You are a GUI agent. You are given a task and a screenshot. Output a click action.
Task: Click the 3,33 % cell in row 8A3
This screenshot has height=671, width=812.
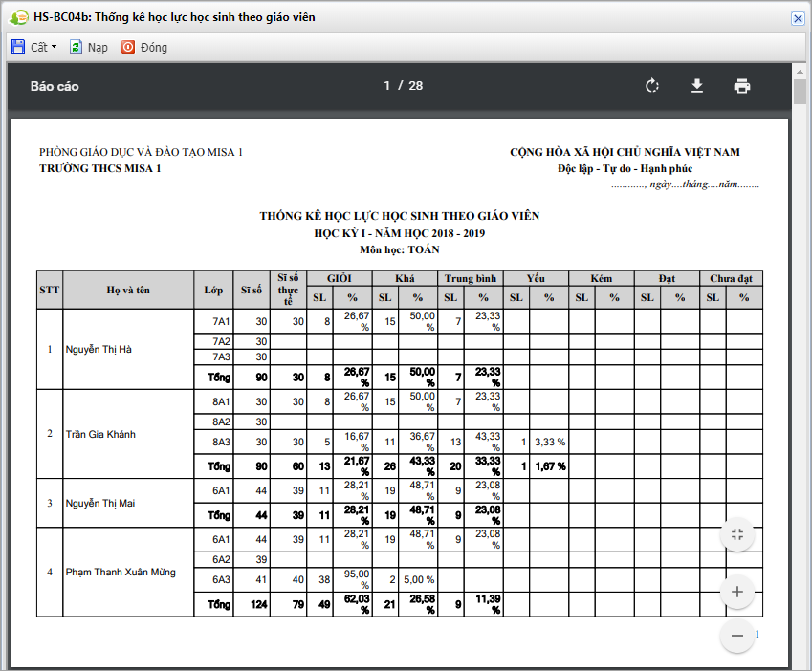[x=549, y=443]
